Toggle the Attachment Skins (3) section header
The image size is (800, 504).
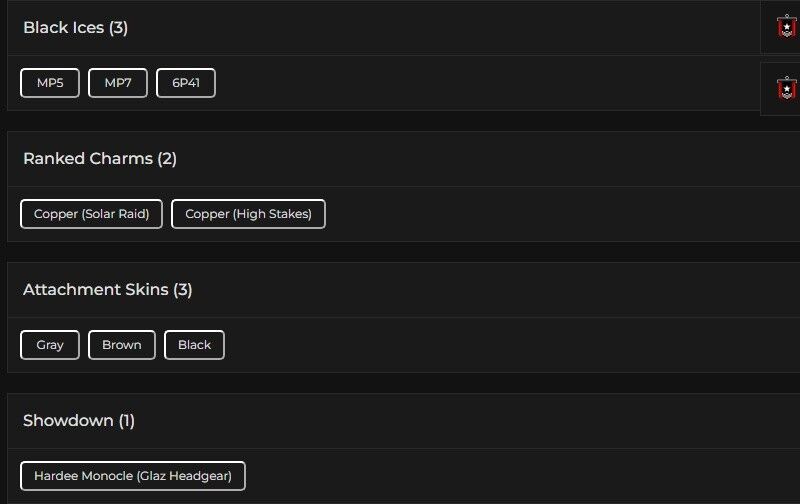click(108, 290)
